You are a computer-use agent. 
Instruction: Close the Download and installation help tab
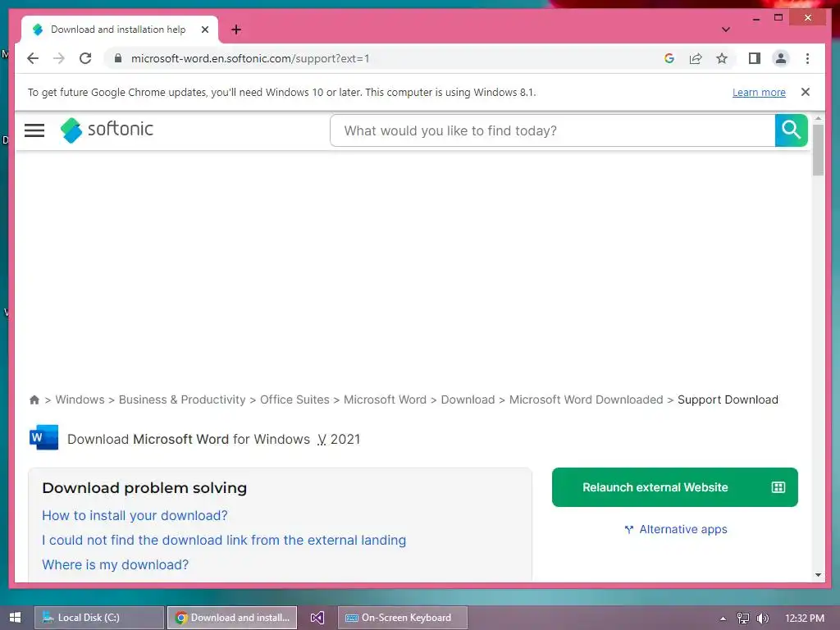click(x=204, y=30)
